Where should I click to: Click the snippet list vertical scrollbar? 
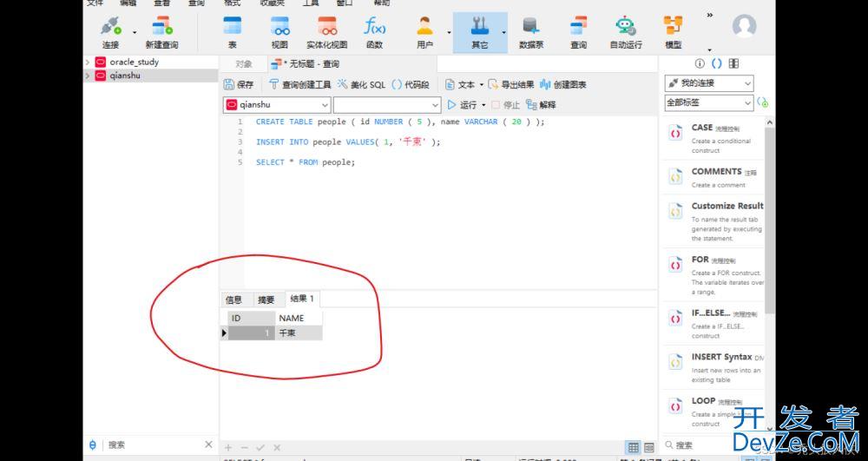click(769, 221)
